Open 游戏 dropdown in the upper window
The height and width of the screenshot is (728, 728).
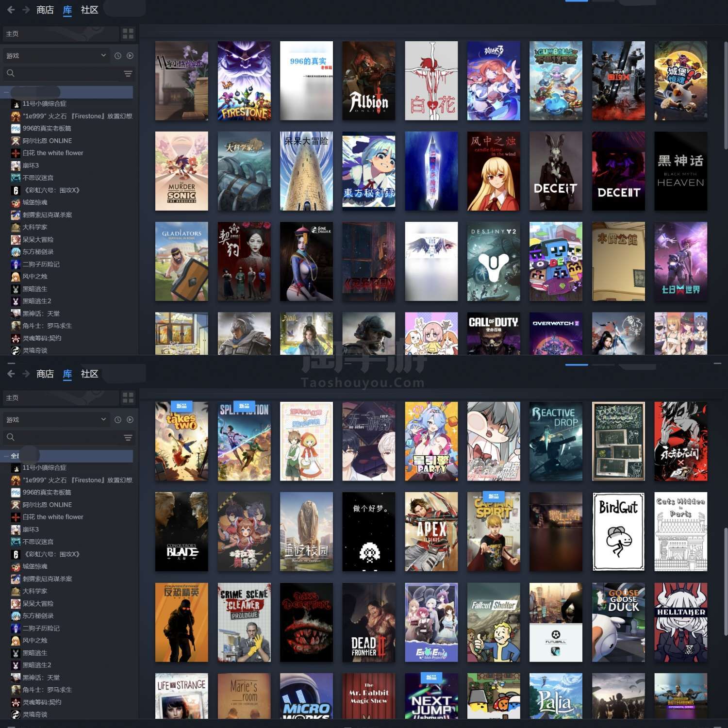click(x=56, y=56)
